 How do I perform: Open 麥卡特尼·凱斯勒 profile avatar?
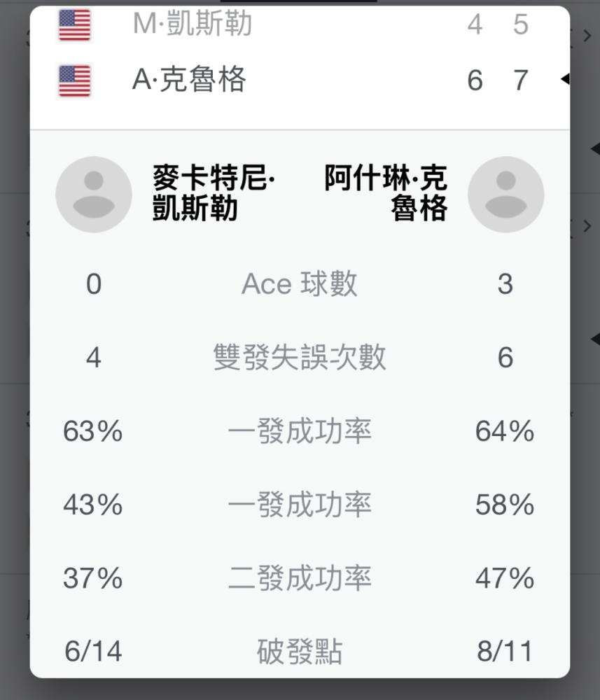click(94, 194)
